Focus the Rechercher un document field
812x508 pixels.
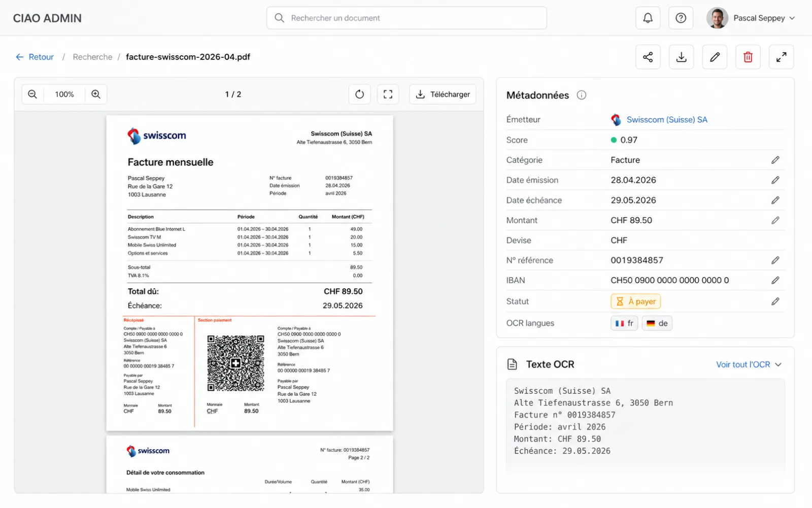(x=407, y=18)
